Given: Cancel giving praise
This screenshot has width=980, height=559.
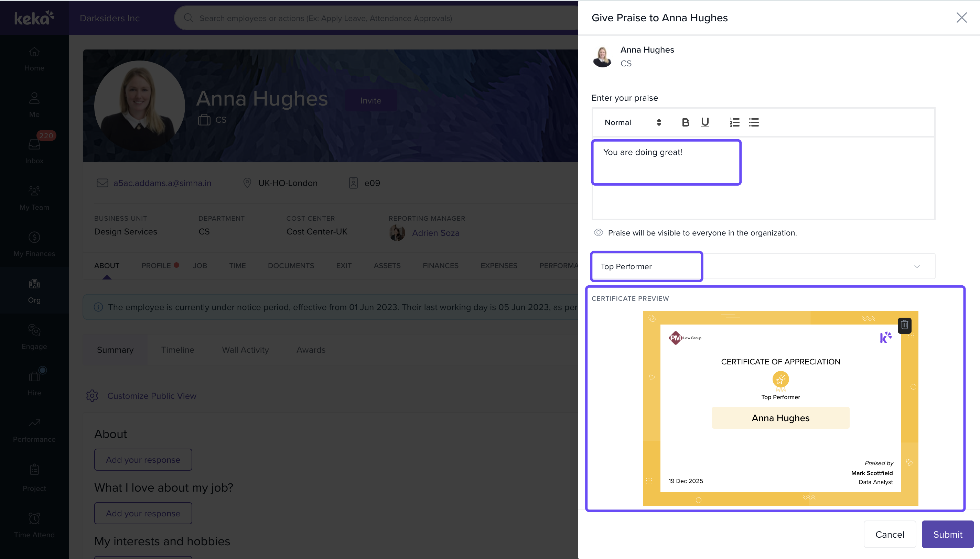Looking at the screenshot, I should (x=890, y=534).
